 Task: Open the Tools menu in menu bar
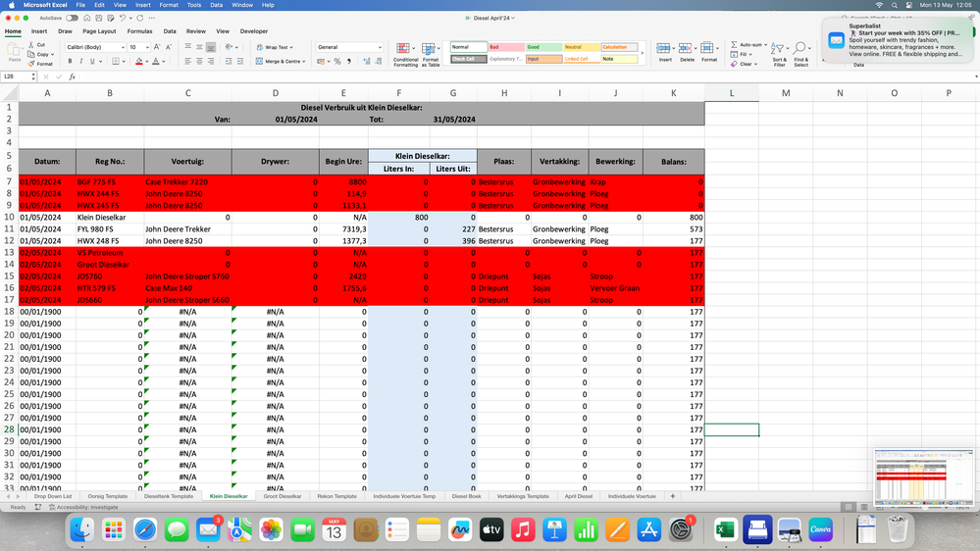point(194,5)
